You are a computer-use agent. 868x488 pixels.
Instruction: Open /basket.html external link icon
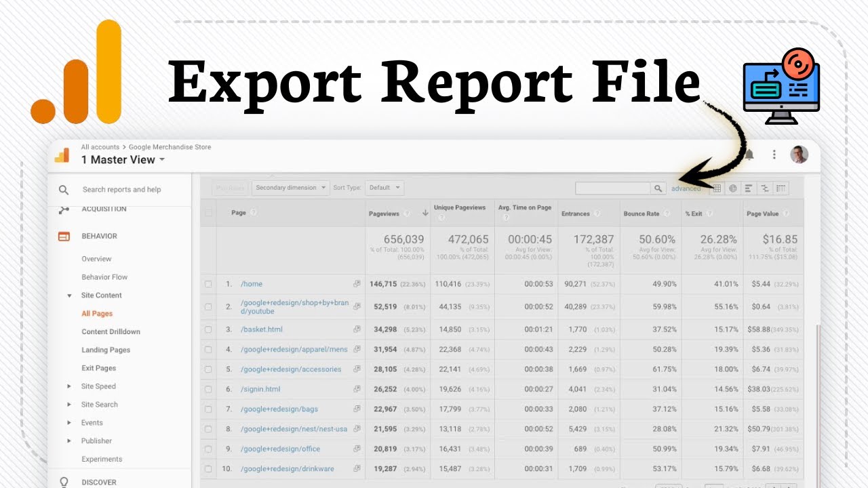pos(357,329)
